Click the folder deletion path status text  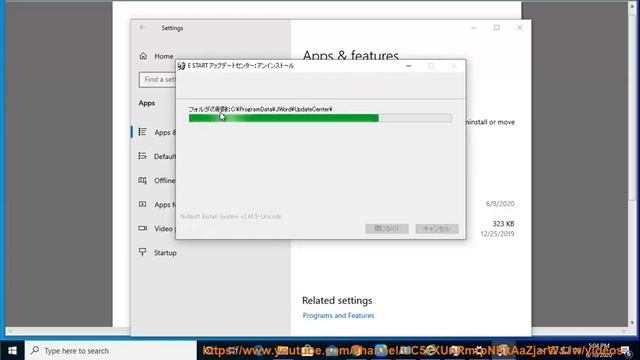[260, 109]
